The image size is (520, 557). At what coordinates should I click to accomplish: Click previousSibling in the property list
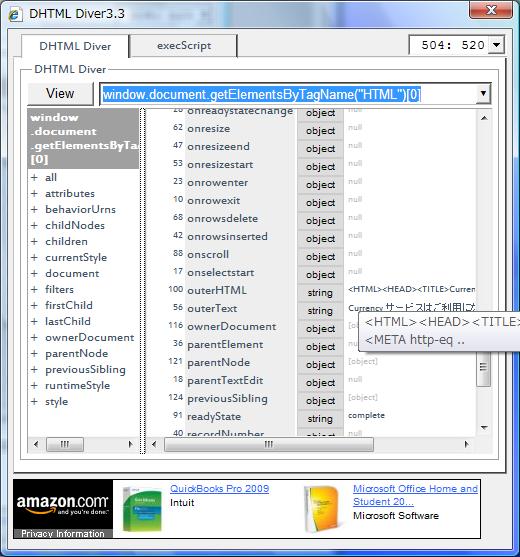point(227,399)
